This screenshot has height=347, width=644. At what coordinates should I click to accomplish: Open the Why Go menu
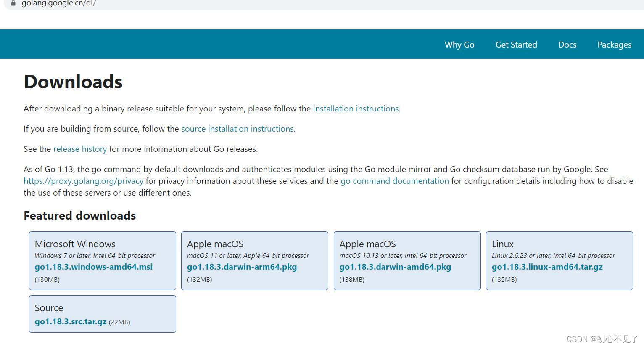459,45
